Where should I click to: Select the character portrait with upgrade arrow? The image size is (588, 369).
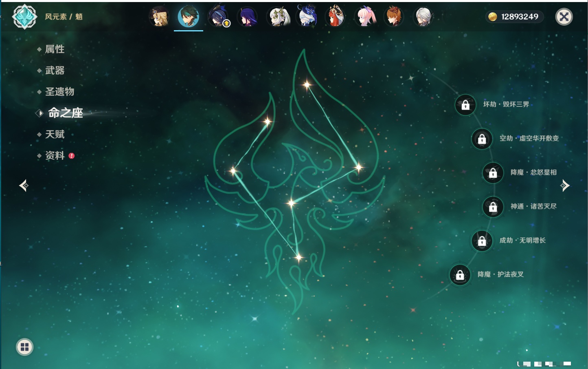coord(219,17)
